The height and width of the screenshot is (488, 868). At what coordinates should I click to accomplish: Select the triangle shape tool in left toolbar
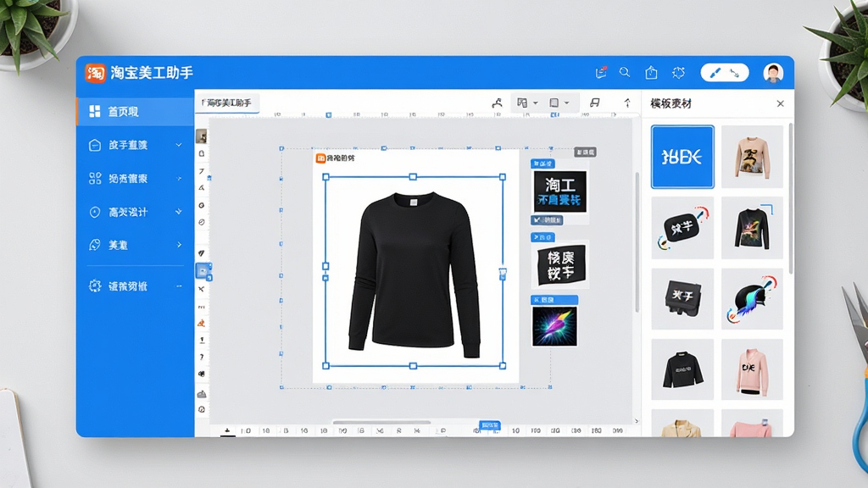pyautogui.click(x=202, y=187)
